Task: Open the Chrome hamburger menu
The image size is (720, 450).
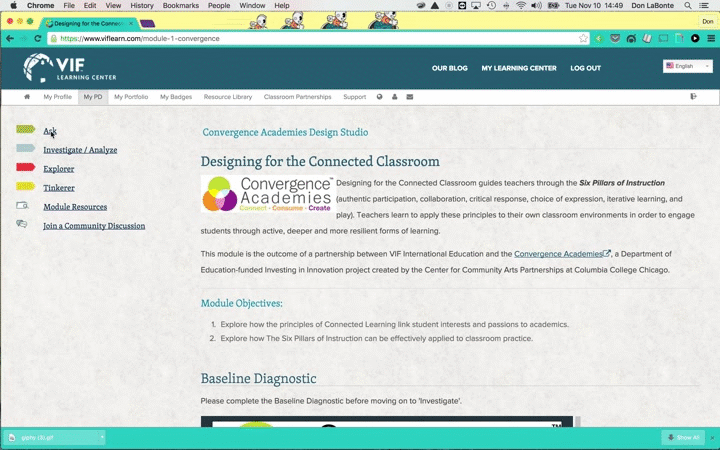Action: click(x=710, y=39)
